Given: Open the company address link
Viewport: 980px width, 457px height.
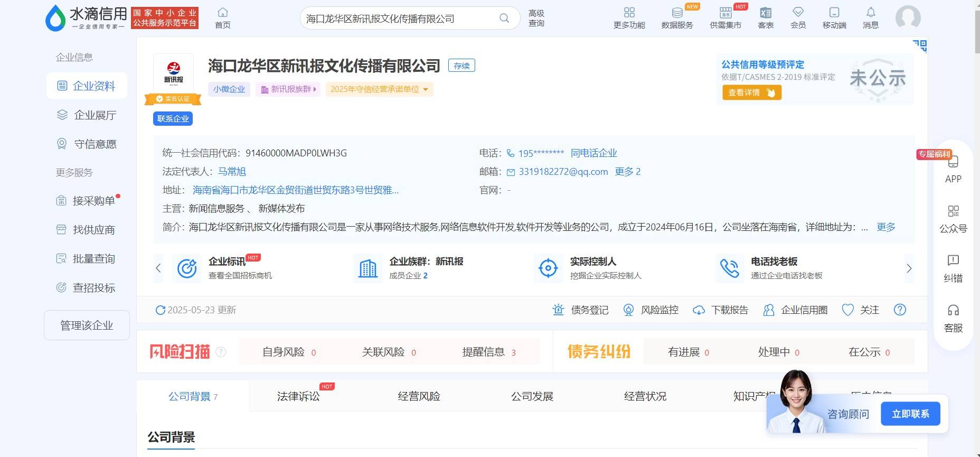Looking at the screenshot, I should 296,190.
